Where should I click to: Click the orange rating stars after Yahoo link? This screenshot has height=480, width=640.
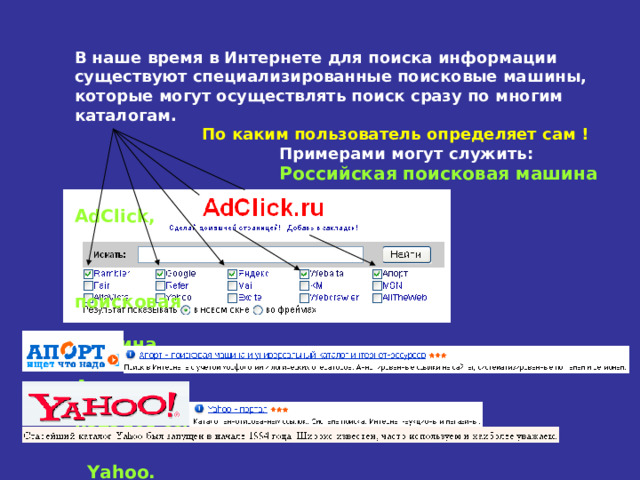coord(280,409)
